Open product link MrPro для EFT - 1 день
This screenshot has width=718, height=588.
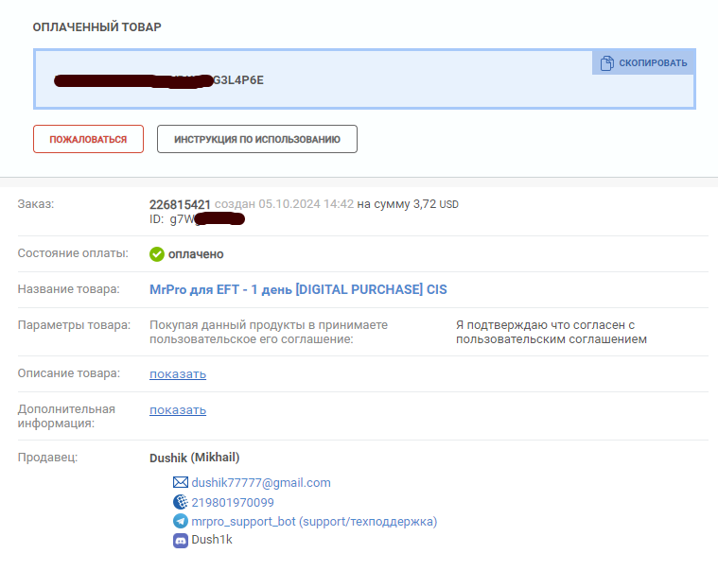(x=298, y=289)
